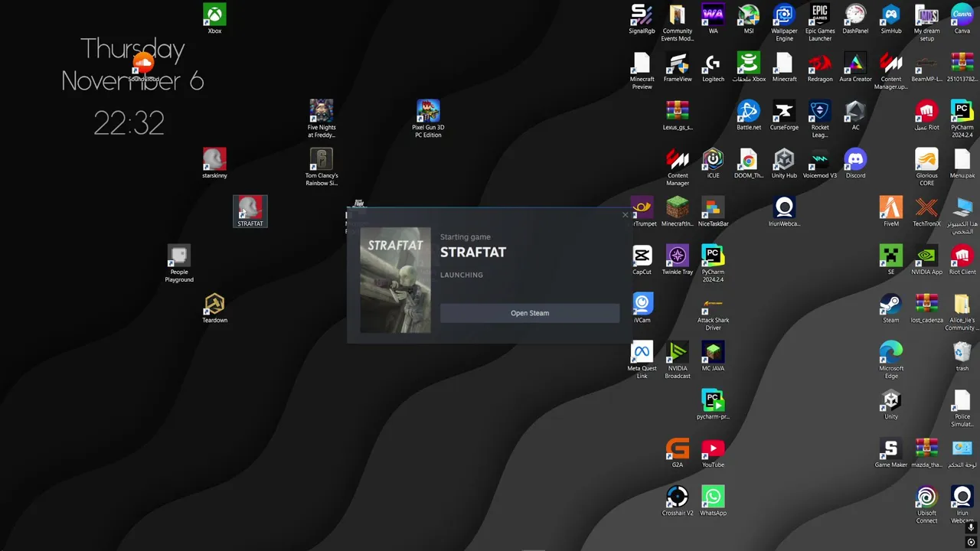Launch the YouTube shortcut

coord(713,452)
